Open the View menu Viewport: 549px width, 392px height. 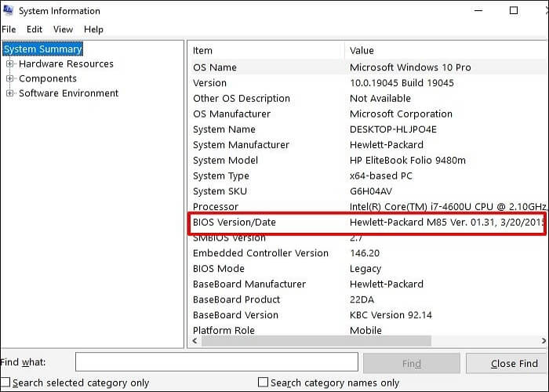(63, 29)
